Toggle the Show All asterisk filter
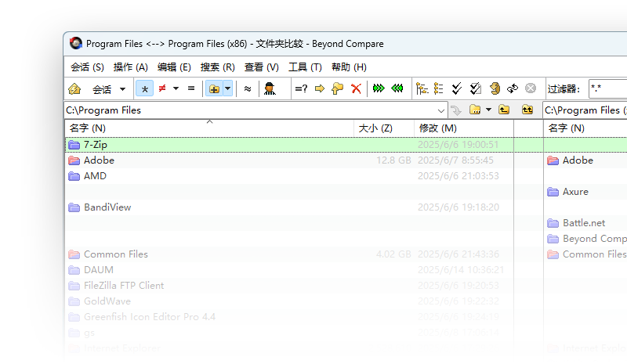 [x=144, y=88]
